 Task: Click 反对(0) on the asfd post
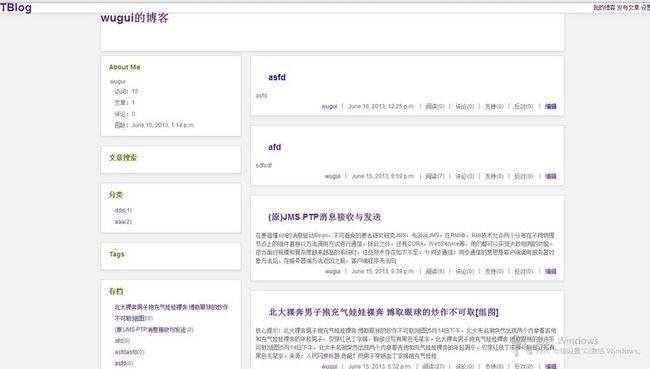click(x=524, y=107)
